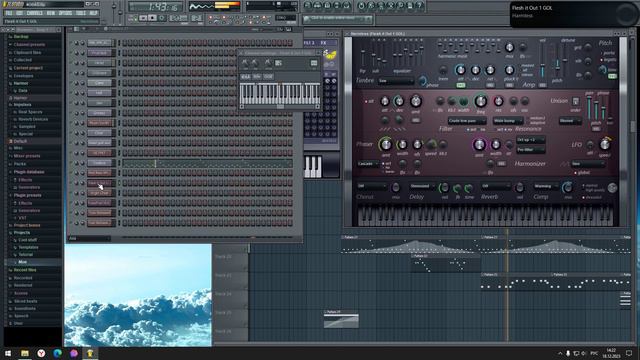Click Harmor amp vol slider
Image resolution: width=640 pixels, height=360 pixels.
(x=542, y=61)
